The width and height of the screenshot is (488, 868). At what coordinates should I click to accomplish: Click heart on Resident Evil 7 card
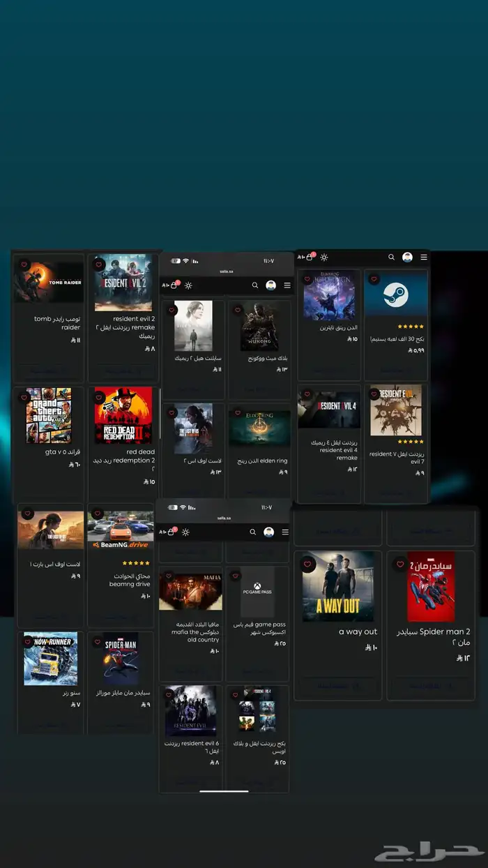374,394
